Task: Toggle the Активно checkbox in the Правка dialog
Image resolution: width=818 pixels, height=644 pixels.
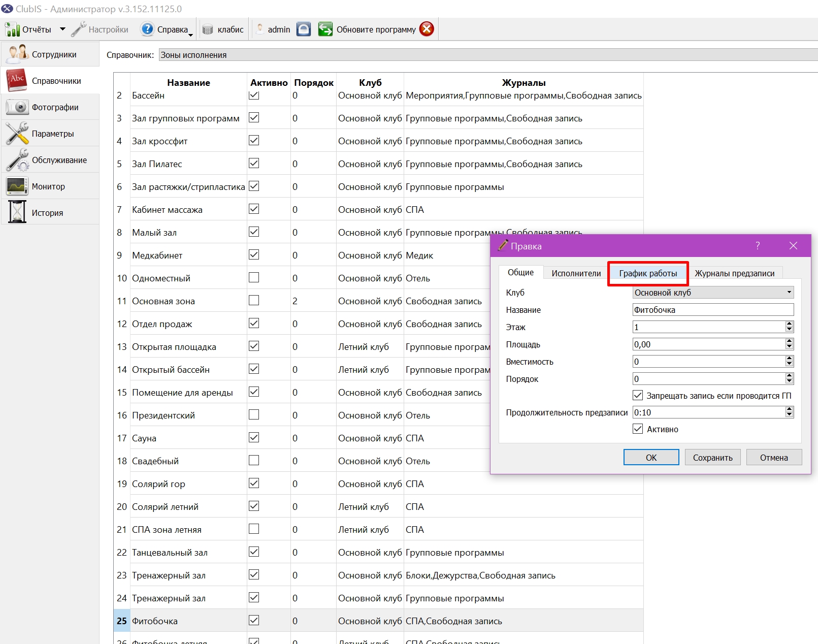Action: (638, 429)
